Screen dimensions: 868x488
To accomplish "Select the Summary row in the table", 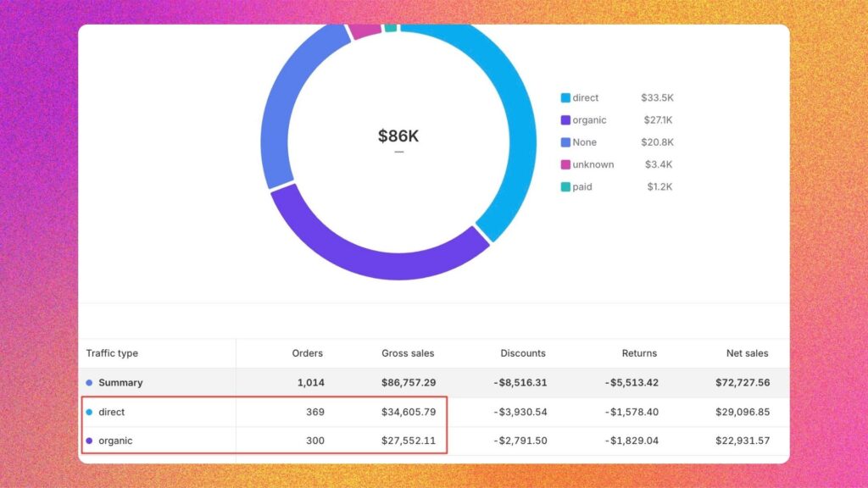I will (x=120, y=383).
